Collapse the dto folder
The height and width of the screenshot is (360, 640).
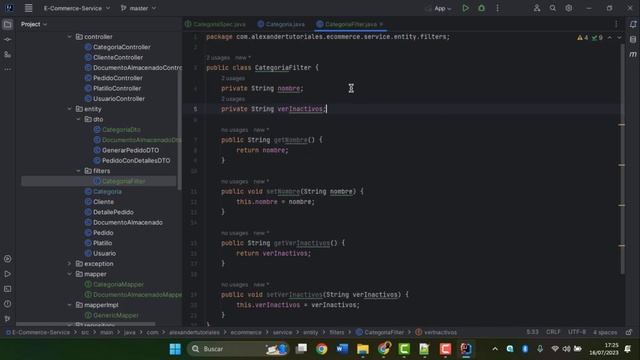pos(78,119)
